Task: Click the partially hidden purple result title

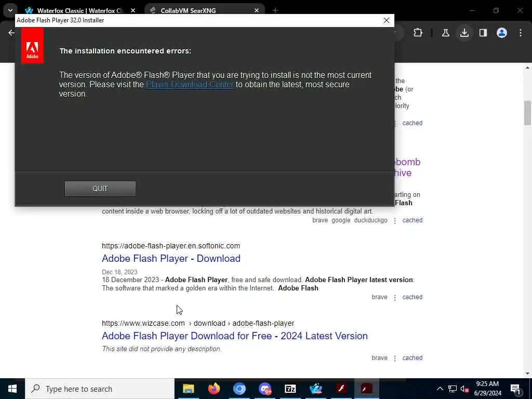Action: 407,167
